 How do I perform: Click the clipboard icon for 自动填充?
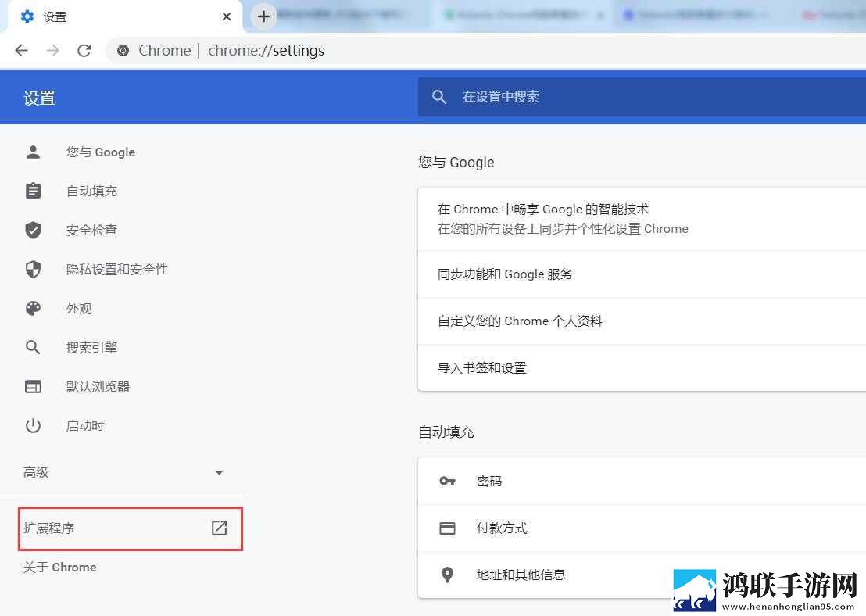pos(33,191)
